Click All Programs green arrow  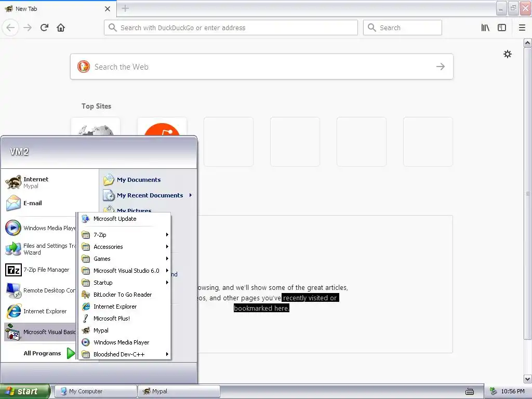coord(71,353)
